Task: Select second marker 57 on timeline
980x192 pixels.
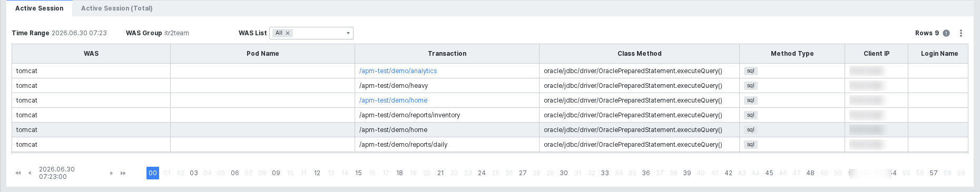Action: pos(934,173)
